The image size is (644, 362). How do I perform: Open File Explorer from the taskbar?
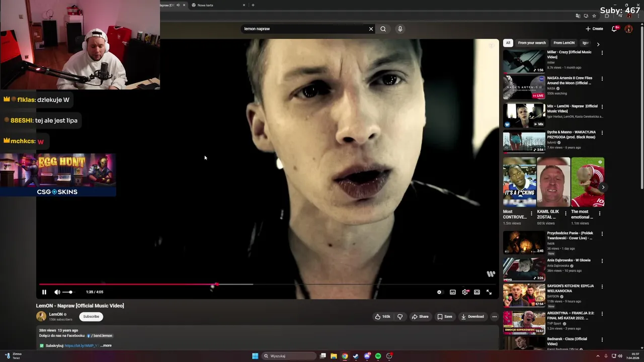pos(334,356)
